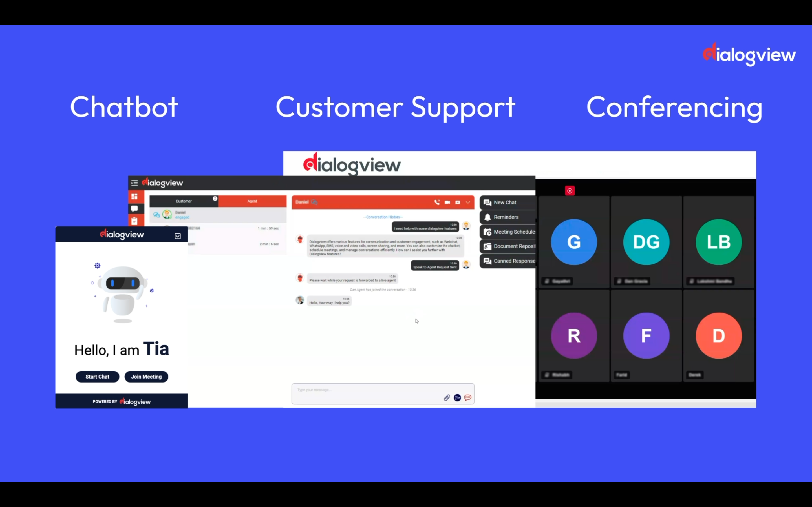Image resolution: width=812 pixels, height=507 pixels.
Task: Click Start Chat button on Tia widget
Action: 97,376
